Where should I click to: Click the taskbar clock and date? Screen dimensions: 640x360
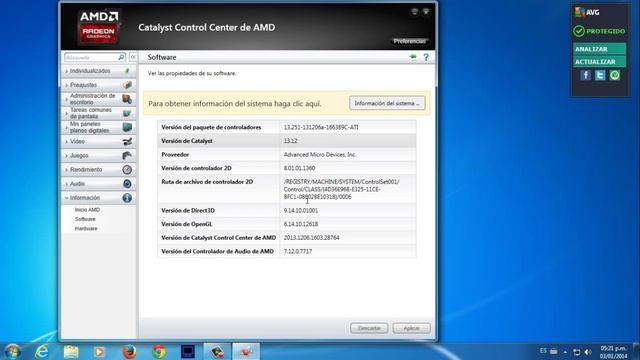613,352
